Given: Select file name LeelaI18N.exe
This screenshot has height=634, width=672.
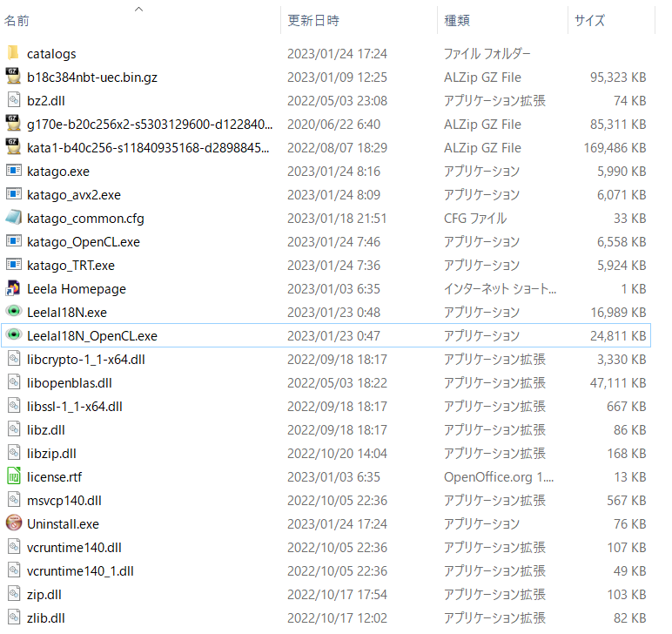Looking at the screenshot, I should (x=67, y=313).
